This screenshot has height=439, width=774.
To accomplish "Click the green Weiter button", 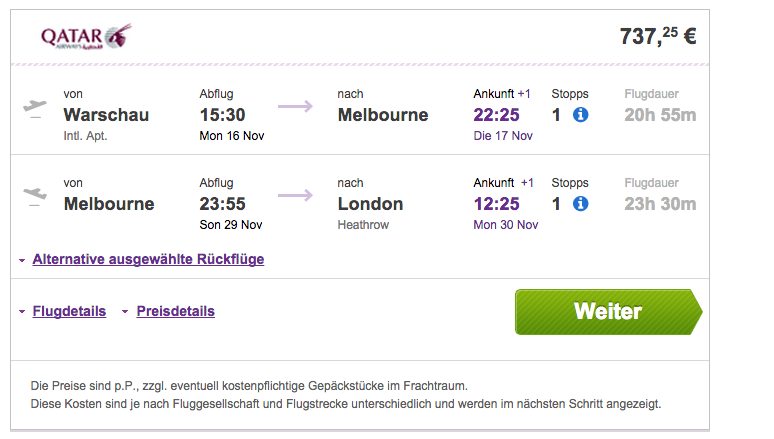I will tap(608, 312).
